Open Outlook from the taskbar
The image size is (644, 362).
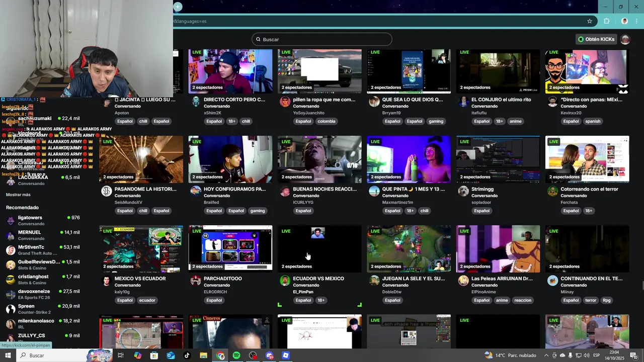tap(171, 355)
